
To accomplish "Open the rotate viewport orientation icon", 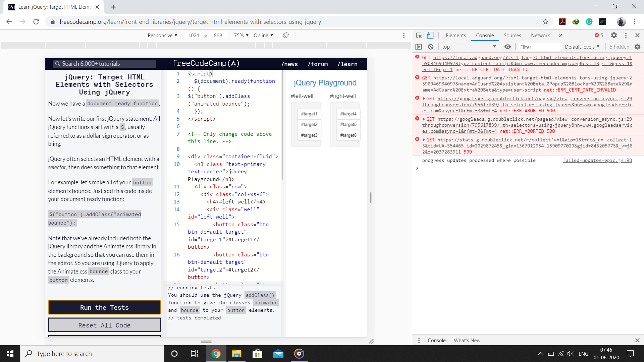I will tap(286, 35).
